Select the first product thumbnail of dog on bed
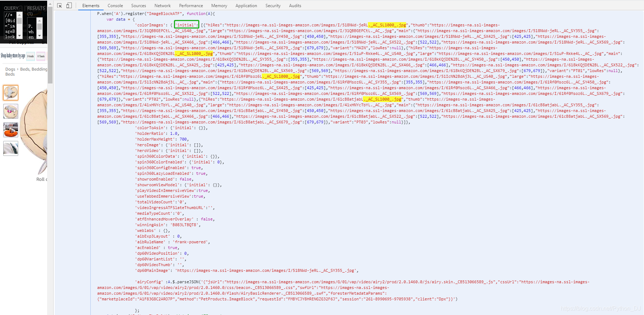 (11, 93)
